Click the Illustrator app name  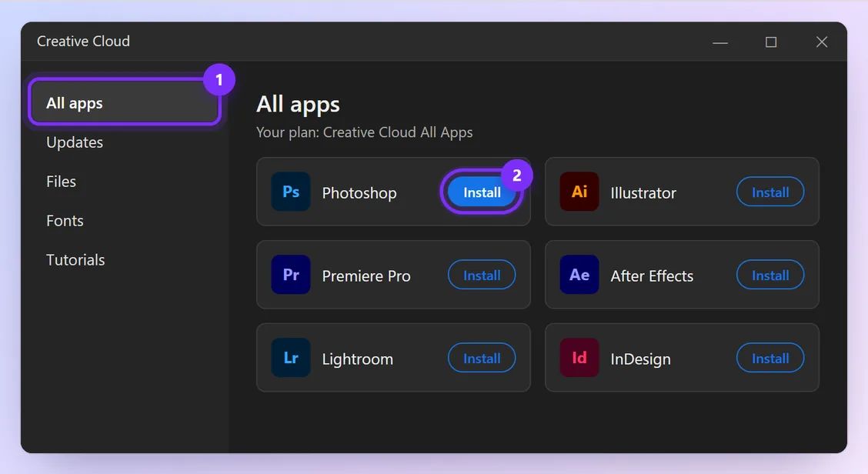tap(643, 192)
